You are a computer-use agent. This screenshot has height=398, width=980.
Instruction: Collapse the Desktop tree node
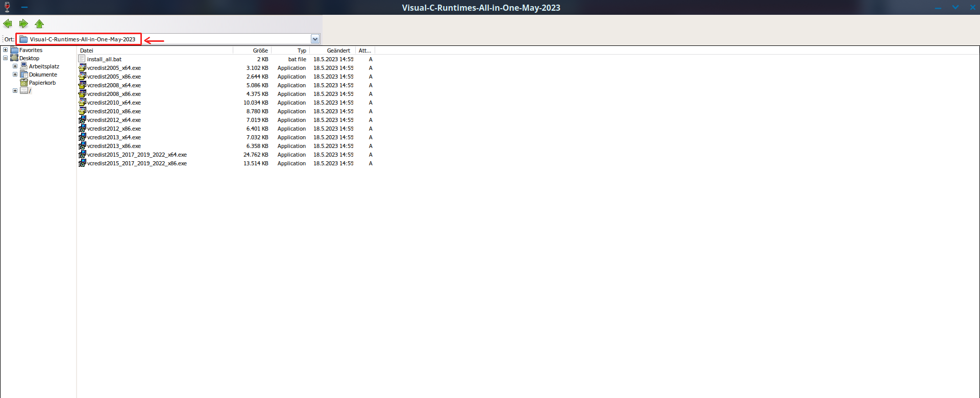click(6, 58)
